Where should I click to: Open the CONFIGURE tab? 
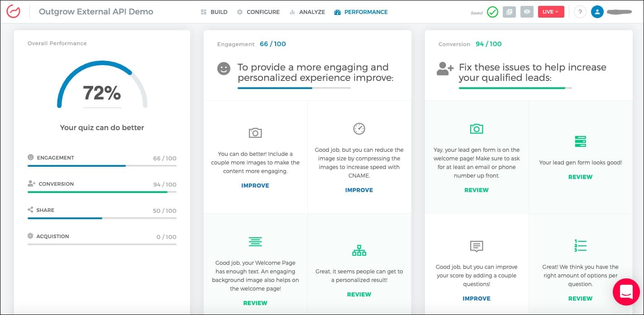(258, 12)
